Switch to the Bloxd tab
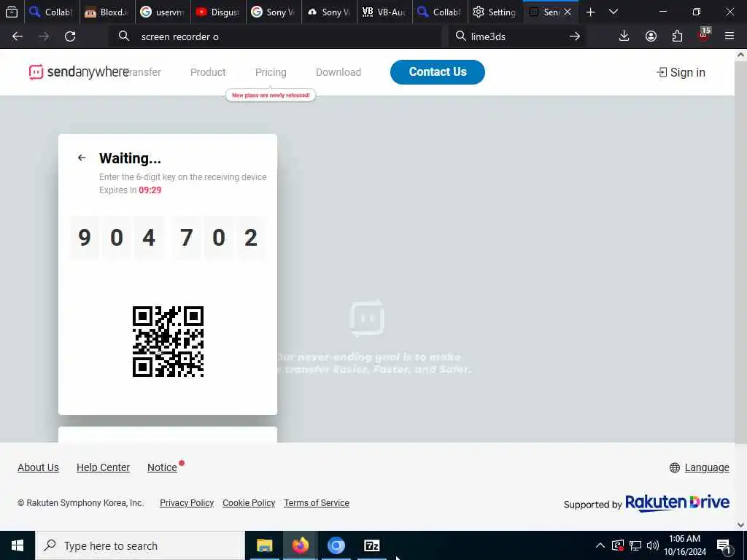The height and width of the screenshot is (560, 747). click(107, 12)
